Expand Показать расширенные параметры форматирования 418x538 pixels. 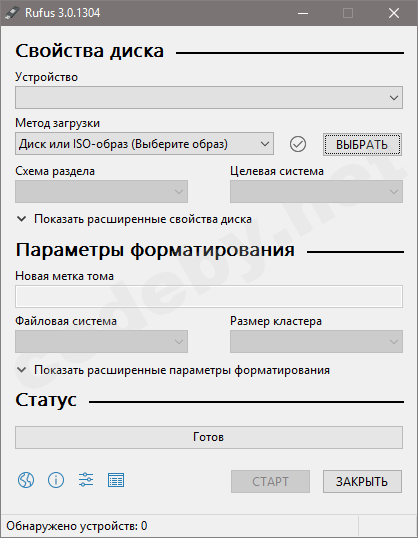(x=173, y=370)
